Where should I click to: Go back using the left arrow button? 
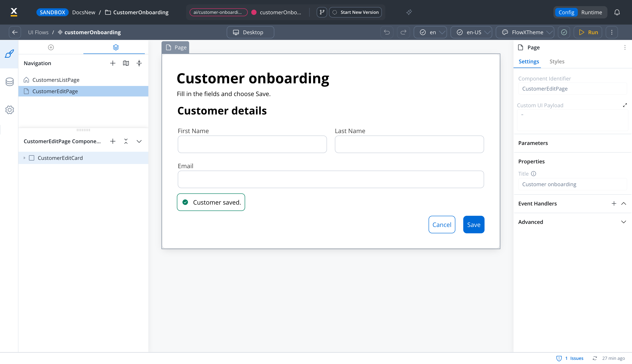[x=15, y=32]
